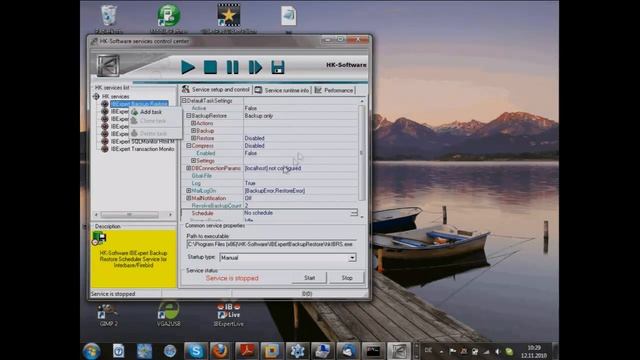Open the star movie desktop shortcut icon

(229, 18)
